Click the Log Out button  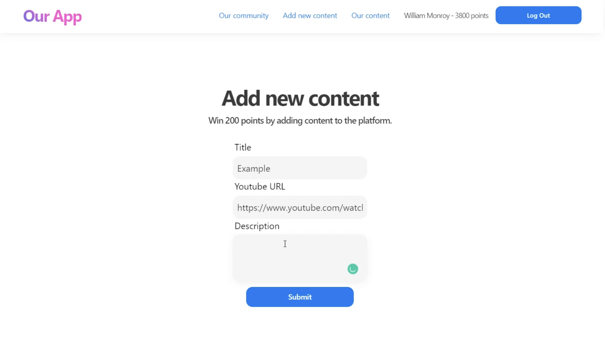click(x=538, y=15)
